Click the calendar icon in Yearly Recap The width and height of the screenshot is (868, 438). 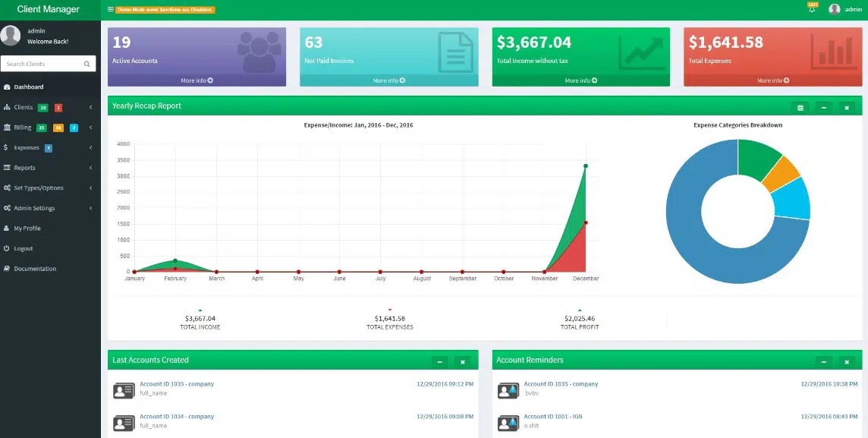[800, 108]
